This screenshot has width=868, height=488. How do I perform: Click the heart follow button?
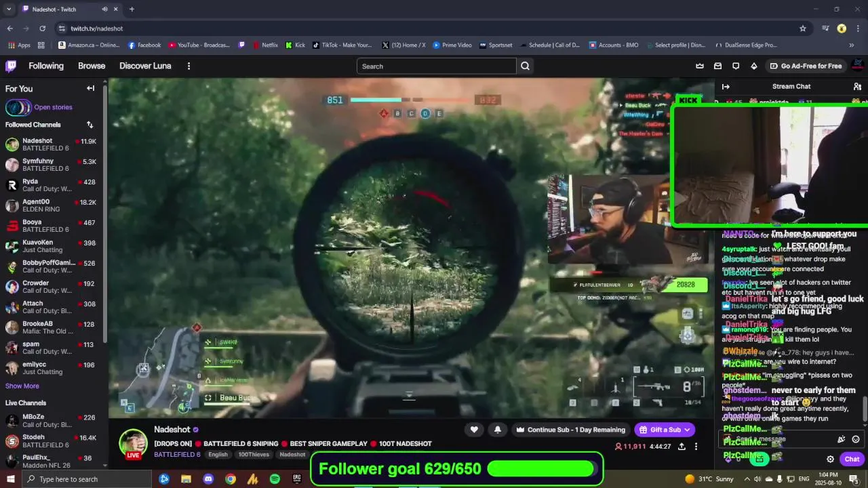coord(474,430)
